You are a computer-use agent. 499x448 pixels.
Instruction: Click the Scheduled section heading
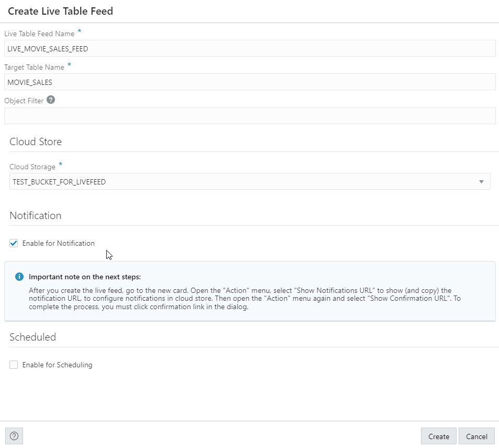click(x=32, y=337)
